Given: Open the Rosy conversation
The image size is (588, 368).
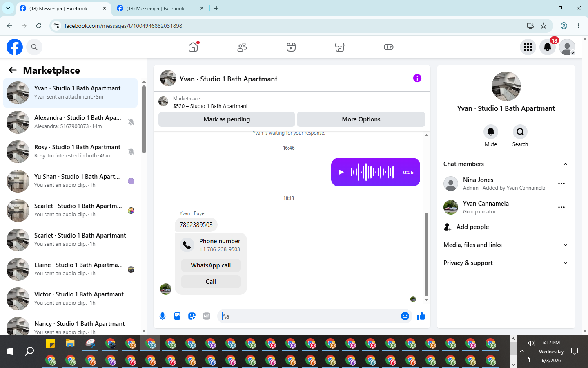Looking at the screenshot, I should click(x=70, y=152).
